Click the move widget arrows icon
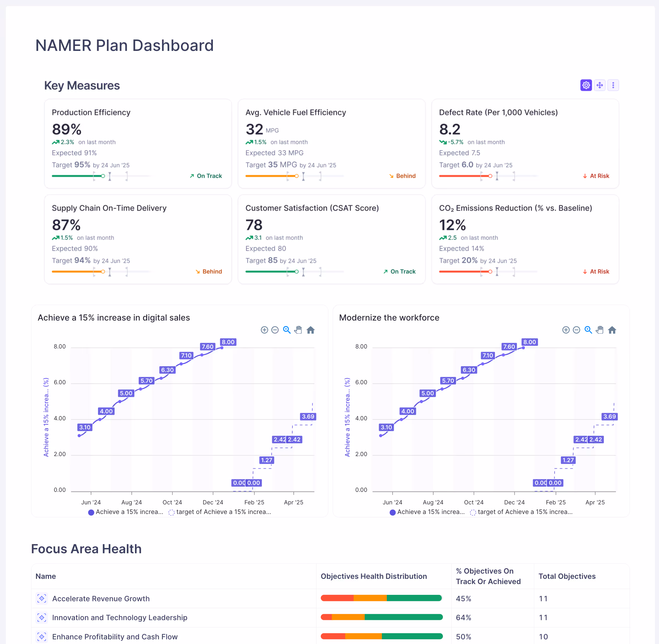This screenshot has width=659, height=644. pos(599,85)
